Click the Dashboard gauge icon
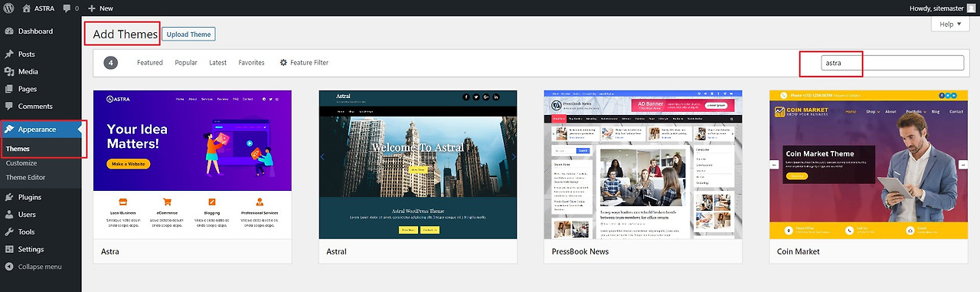The width and height of the screenshot is (980, 292). click(9, 31)
